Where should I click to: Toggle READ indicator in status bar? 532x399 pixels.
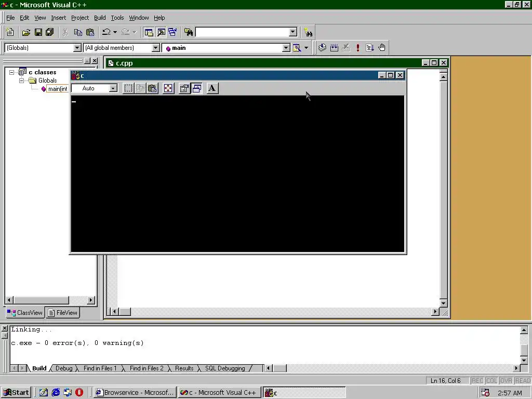[523, 381]
